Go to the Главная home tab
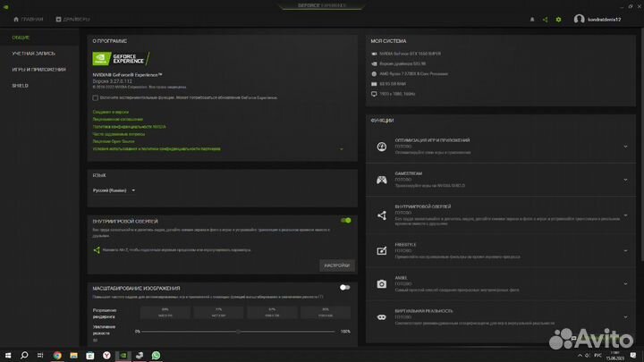Viewport: 644px width, 362px height. [29, 20]
